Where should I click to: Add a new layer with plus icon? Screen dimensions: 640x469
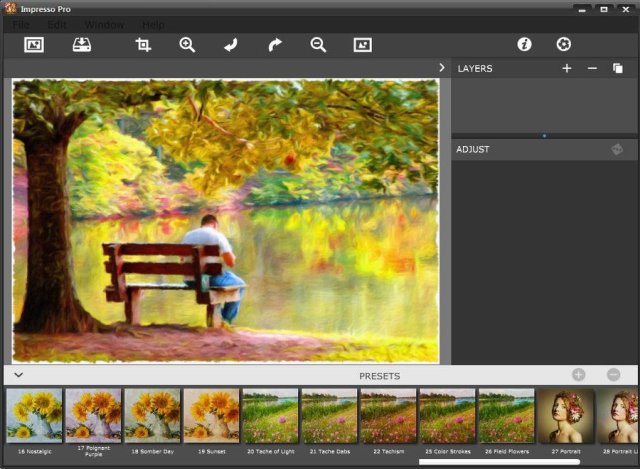pos(567,68)
